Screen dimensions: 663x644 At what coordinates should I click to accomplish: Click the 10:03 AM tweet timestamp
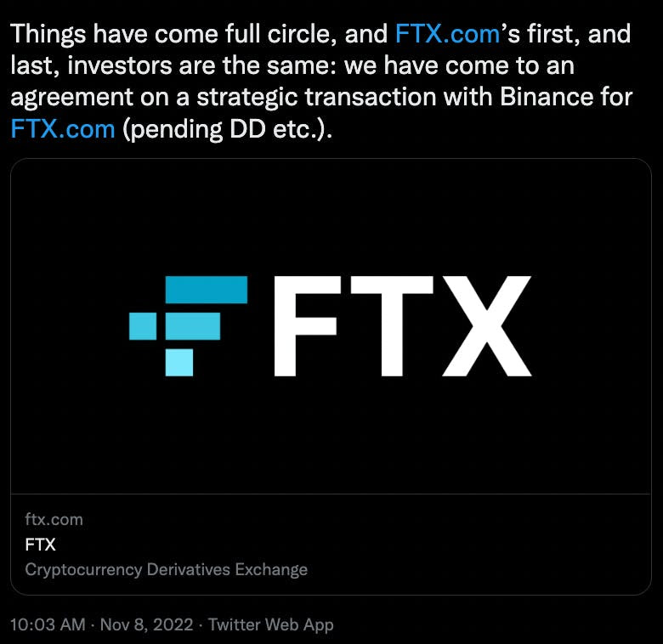[x=48, y=624]
